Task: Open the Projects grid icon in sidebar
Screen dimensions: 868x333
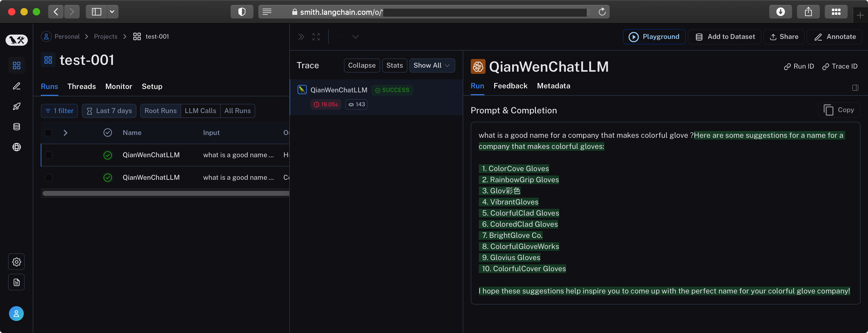Action: pyautogui.click(x=16, y=65)
